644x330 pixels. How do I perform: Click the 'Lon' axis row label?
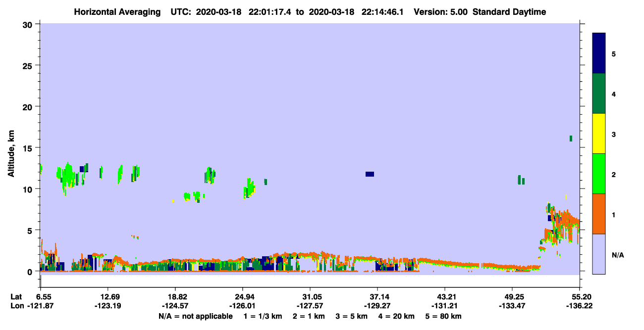16,306
